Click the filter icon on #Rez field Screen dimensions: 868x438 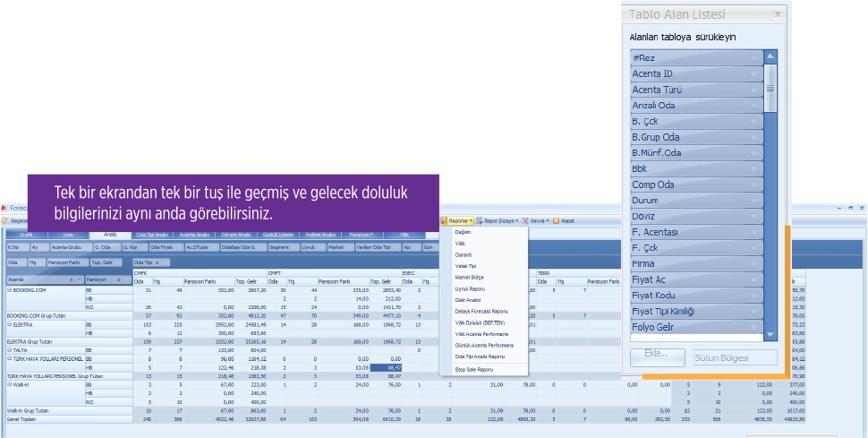pyautogui.click(x=755, y=57)
